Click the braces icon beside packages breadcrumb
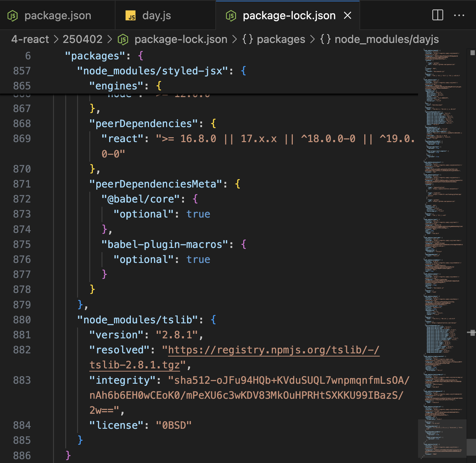476x463 pixels. click(x=247, y=39)
